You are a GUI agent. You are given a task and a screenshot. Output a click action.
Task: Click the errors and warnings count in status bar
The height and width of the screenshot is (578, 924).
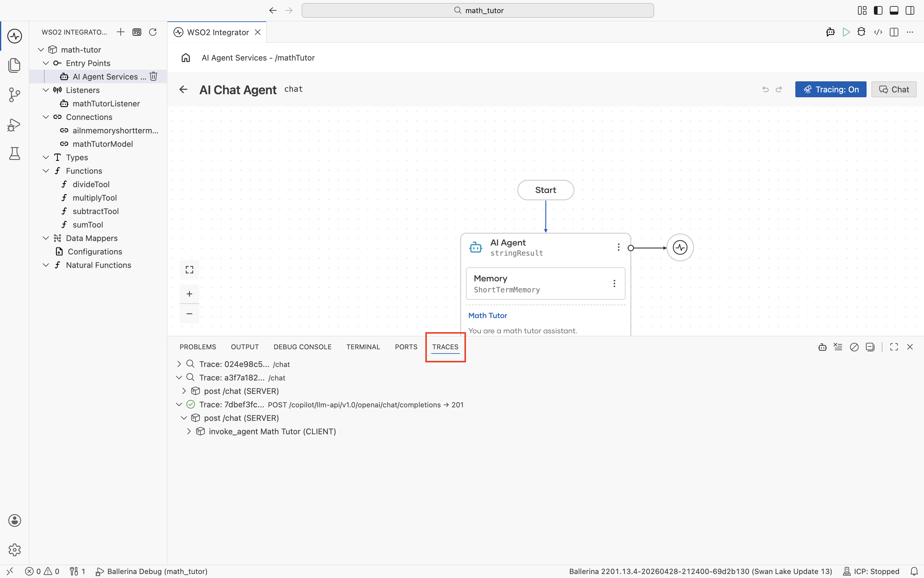coord(42,572)
